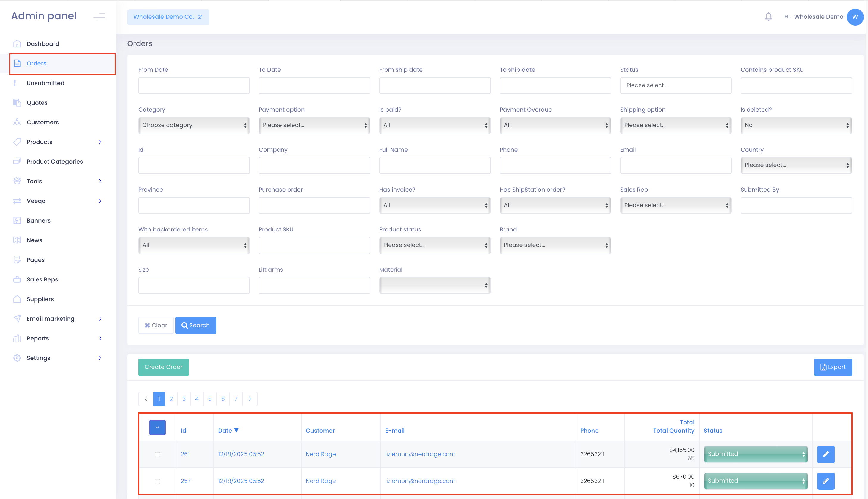Go to page 3 of orders

pyautogui.click(x=184, y=399)
